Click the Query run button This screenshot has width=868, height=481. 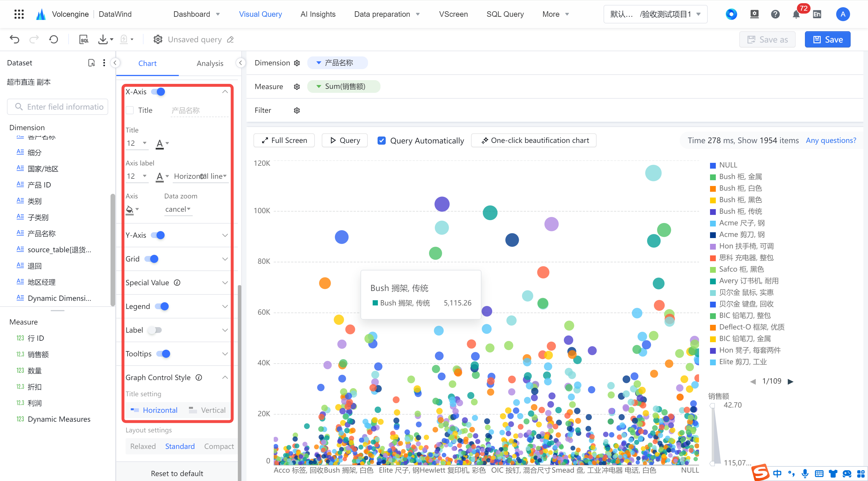click(344, 141)
